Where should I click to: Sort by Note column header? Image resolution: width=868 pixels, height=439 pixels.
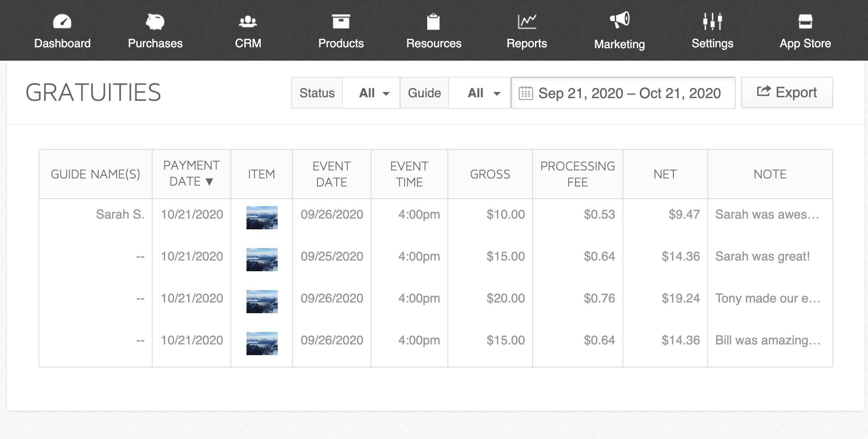[770, 174]
